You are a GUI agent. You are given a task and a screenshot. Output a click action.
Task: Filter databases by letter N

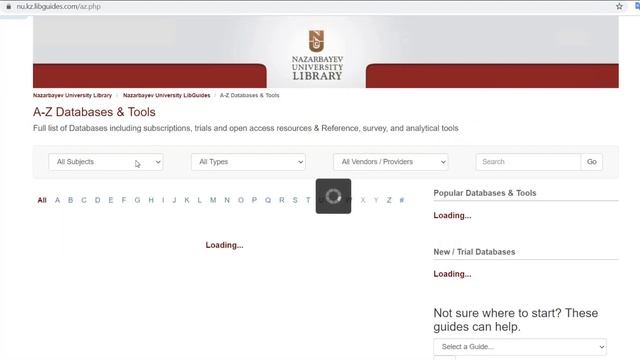tap(227, 200)
